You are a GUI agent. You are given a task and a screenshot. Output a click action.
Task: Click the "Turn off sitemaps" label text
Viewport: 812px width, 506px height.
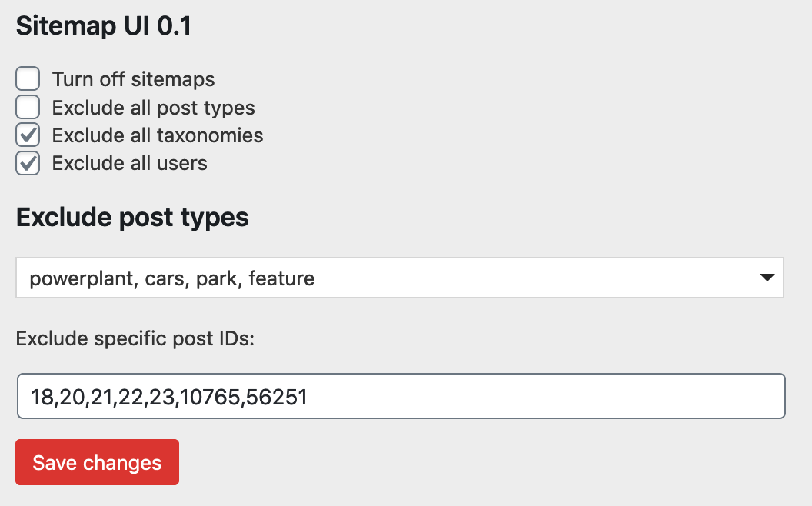click(x=133, y=79)
